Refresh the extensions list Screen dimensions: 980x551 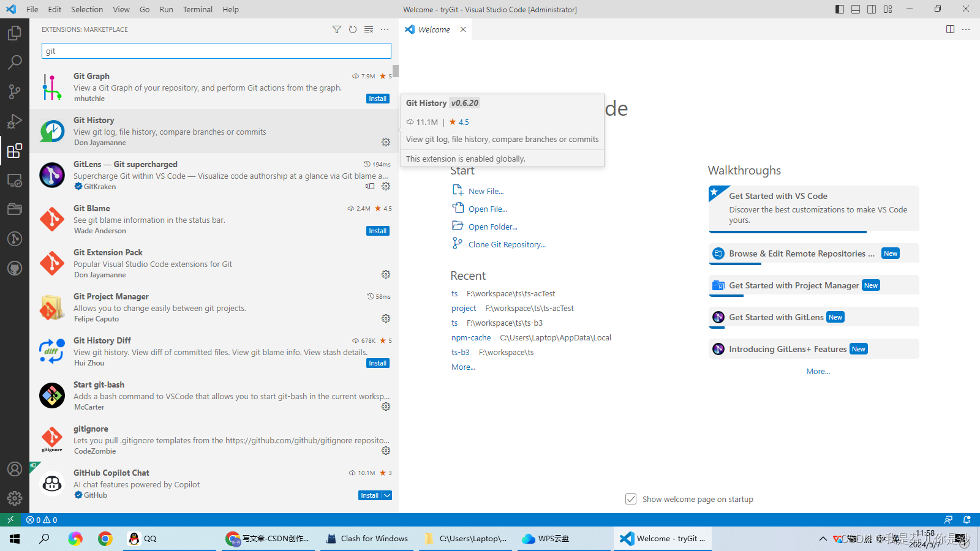pos(353,29)
